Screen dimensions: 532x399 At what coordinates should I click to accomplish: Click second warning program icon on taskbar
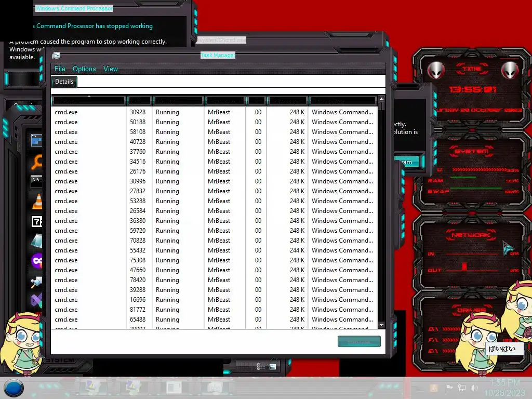click(x=134, y=388)
